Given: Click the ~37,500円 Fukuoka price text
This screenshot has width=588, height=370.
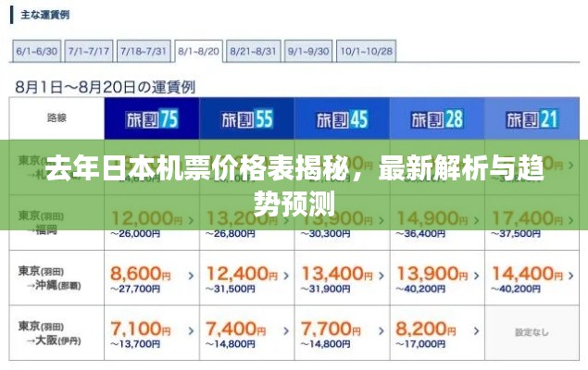Looking at the screenshot, I should pyautogui.click(x=516, y=234).
